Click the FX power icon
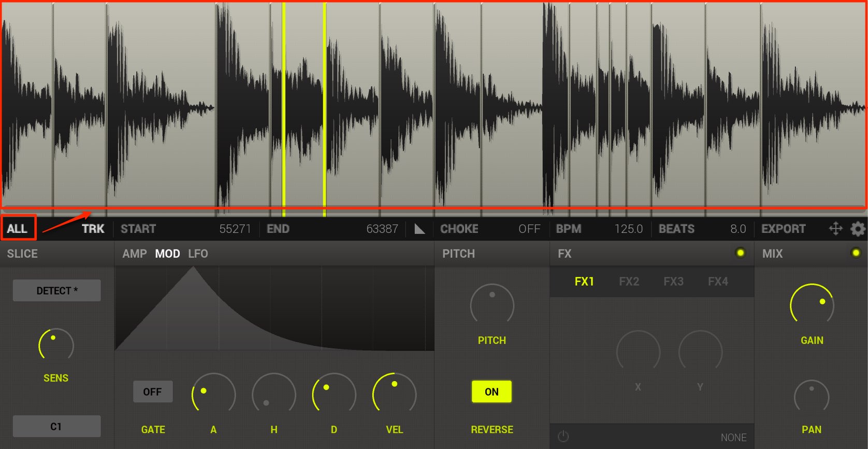The height and width of the screenshot is (449, 868). click(563, 437)
